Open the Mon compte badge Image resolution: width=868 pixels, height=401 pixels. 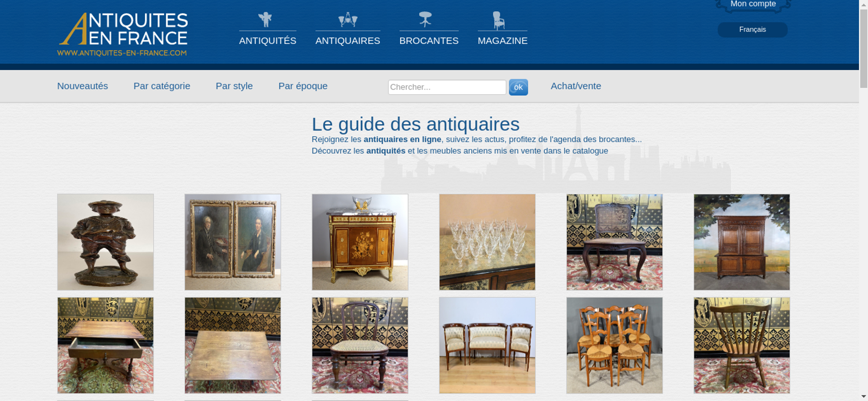753,4
